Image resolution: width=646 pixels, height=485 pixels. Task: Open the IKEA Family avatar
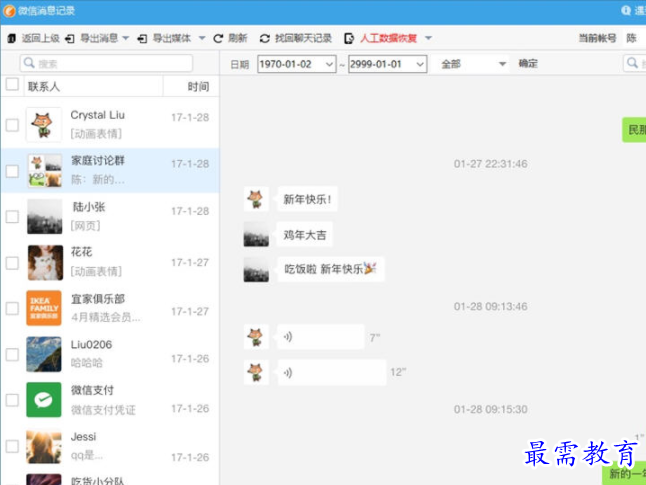point(44,308)
